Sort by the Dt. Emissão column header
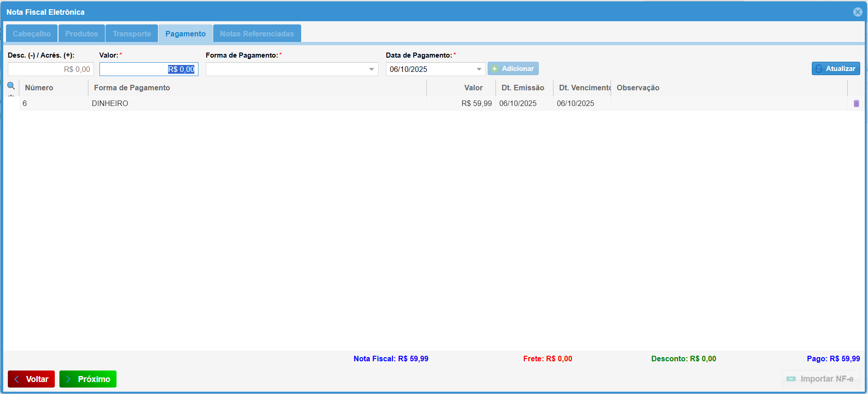The width and height of the screenshot is (868, 394). [523, 88]
